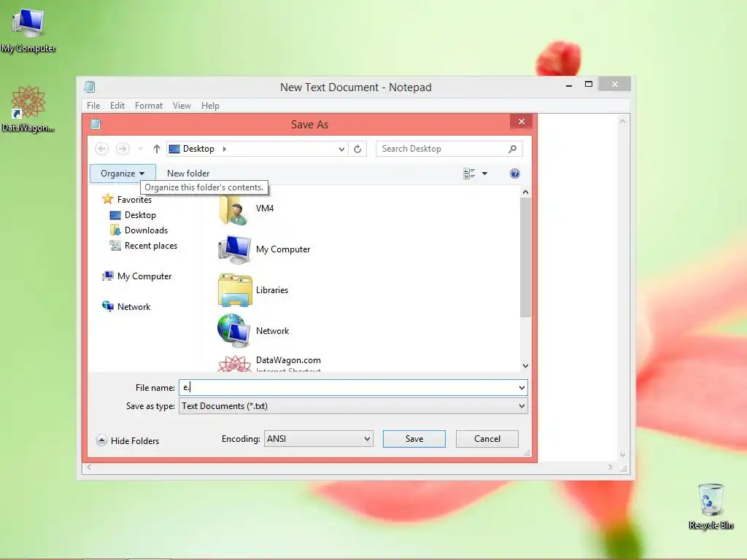Create a New folder
Image resolution: width=747 pixels, height=560 pixels.
188,174
